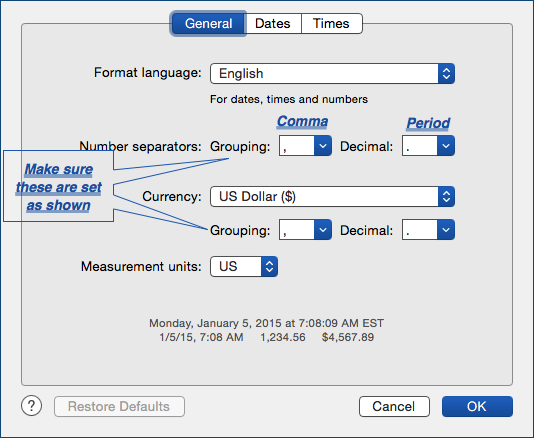Switch to the Dates tab

pyautogui.click(x=273, y=24)
